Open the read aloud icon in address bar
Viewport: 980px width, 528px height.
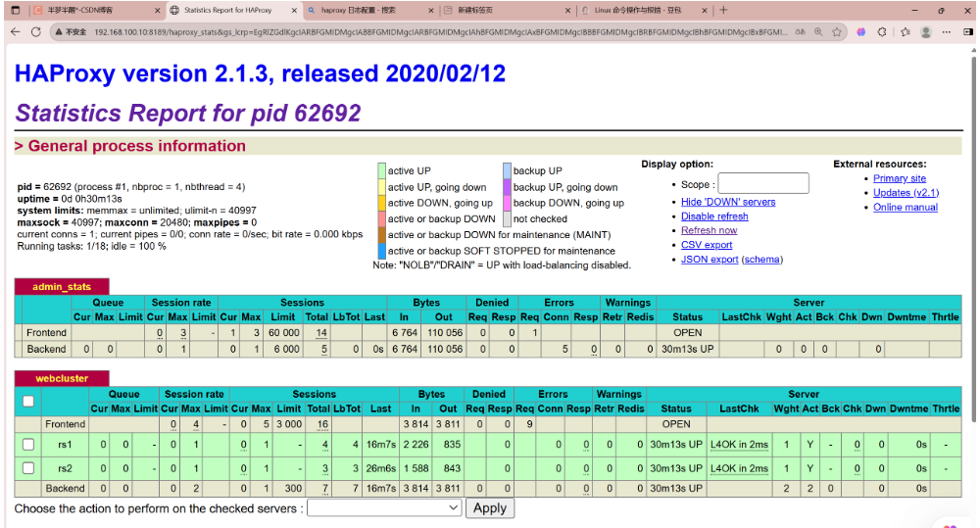[x=800, y=32]
